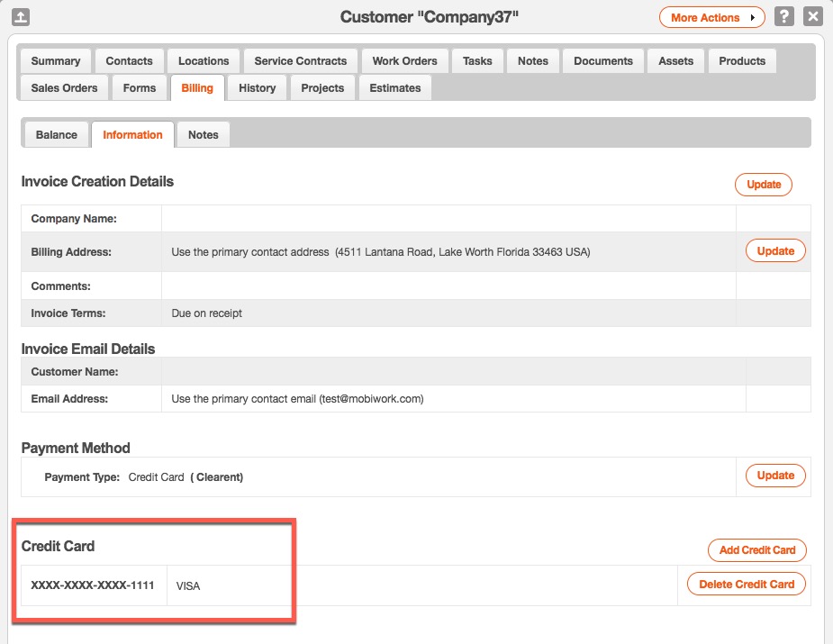The width and height of the screenshot is (833, 644).
Task: Close the Customer Company37 dialog
Action: [813, 17]
